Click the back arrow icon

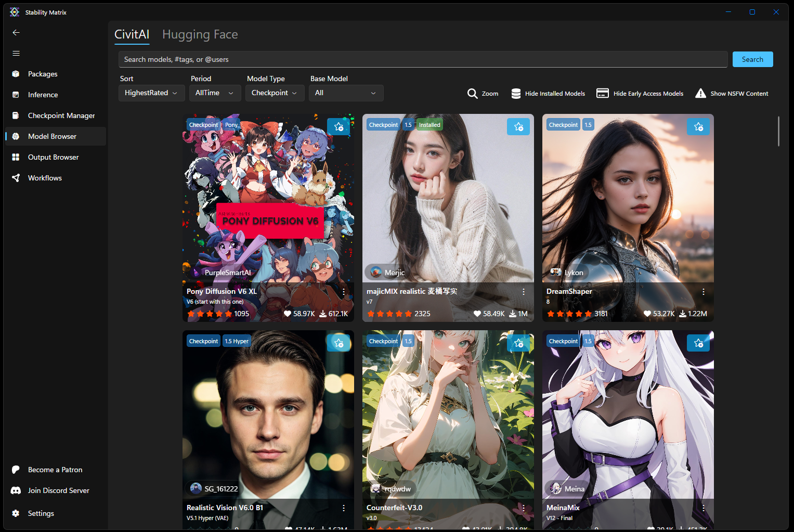pyautogui.click(x=16, y=32)
